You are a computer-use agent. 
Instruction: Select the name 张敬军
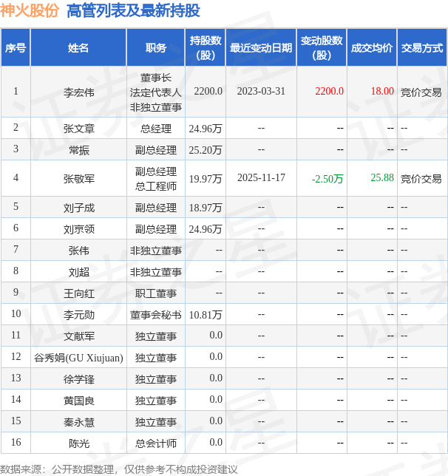point(78,179)
